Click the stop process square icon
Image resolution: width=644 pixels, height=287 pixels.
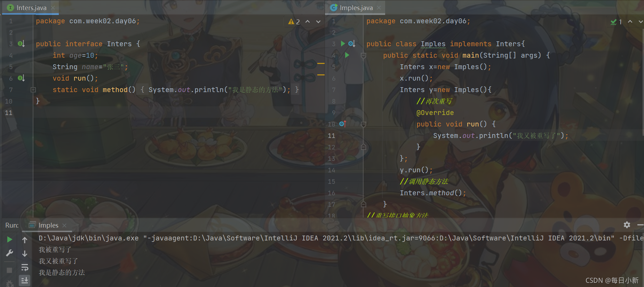[9, 270]
